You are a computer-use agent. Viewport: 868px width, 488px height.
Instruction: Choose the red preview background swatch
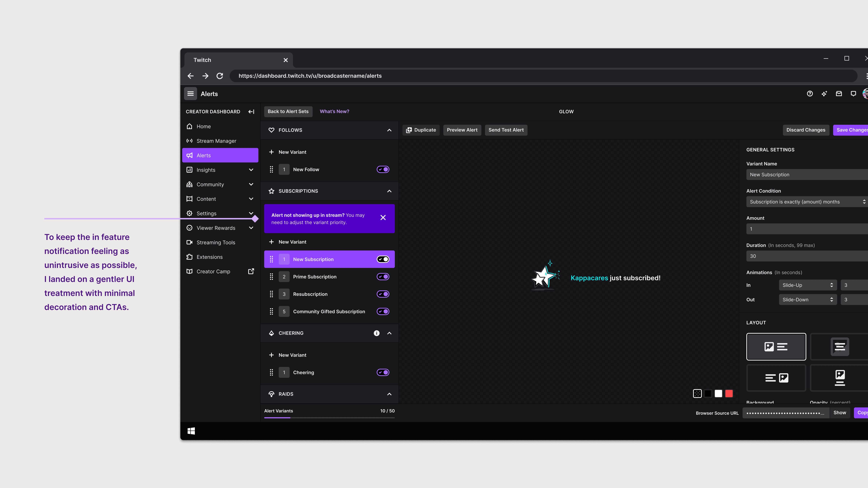click(729, 393)
